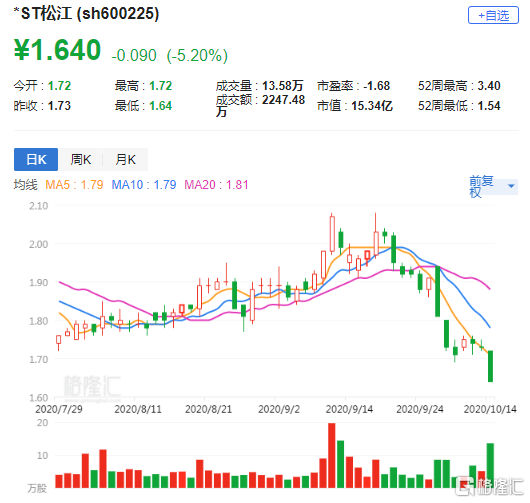Click the 今开 opening price 1.72
530x503 pixels.
coord(59,86)
